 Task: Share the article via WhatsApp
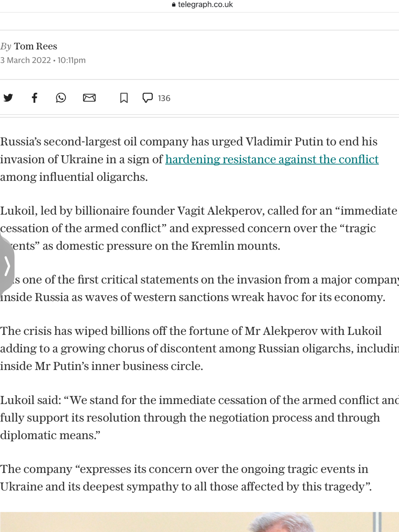click(61, 98)
